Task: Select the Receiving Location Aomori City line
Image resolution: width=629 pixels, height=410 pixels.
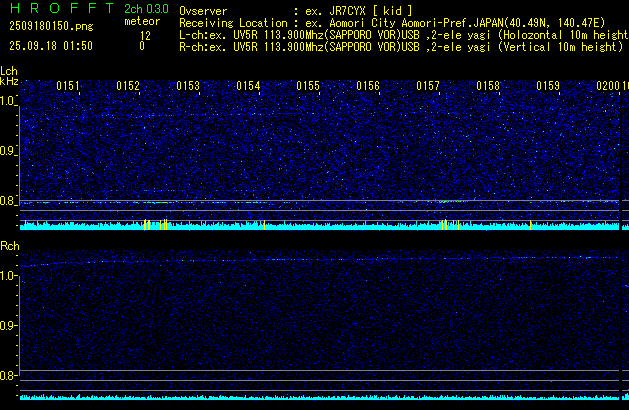Action: [x=392, y=23]
